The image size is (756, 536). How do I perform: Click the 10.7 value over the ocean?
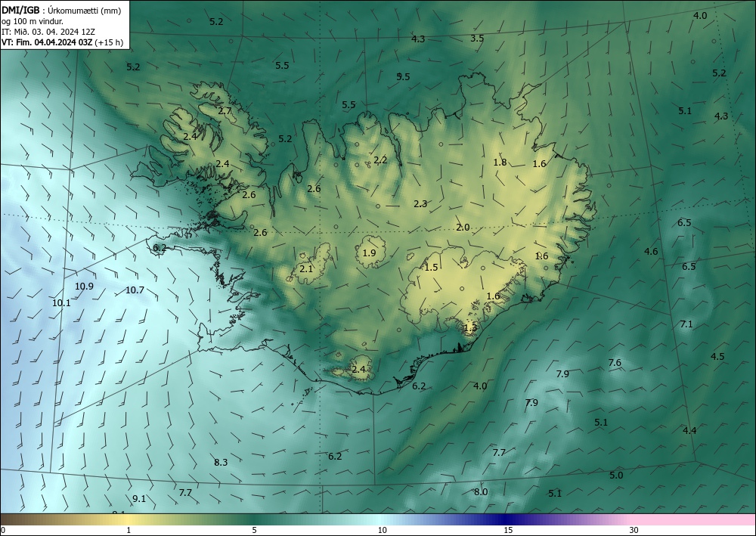point(135,290)
